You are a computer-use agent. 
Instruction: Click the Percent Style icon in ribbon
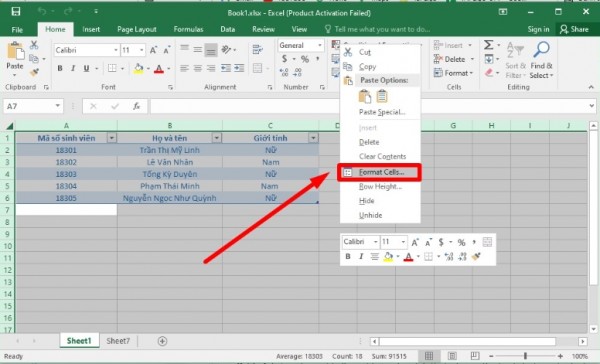click(305, 59)
